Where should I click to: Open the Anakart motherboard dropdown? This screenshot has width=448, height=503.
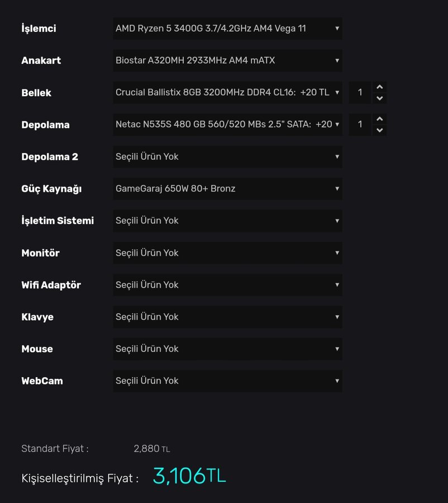pyautogui.click(x=227, y=60)
